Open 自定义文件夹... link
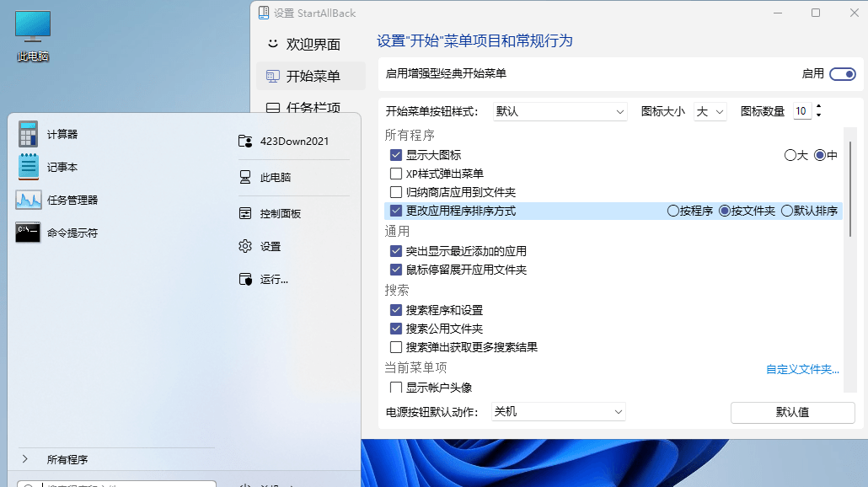868x487 pixels. 802,369
